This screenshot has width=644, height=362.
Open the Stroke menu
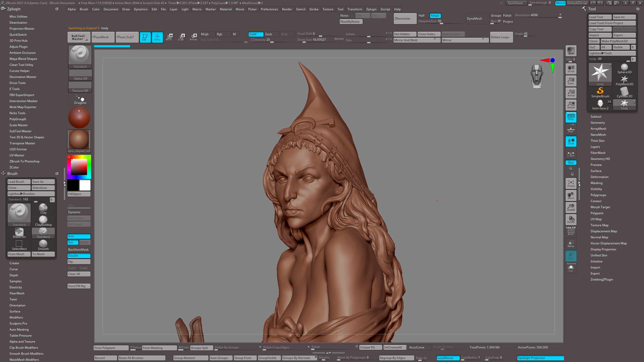coord(314,9)
